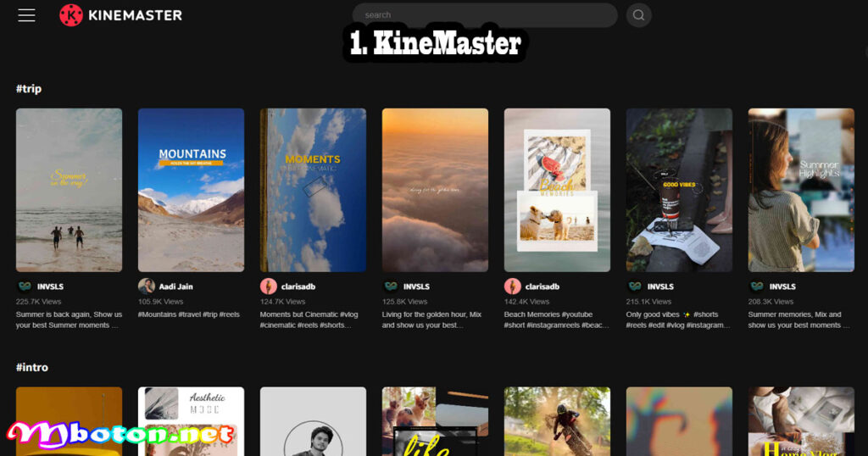Open INVSLS creator name above 225.7K Views
The image size is (868, 456).
50,286
